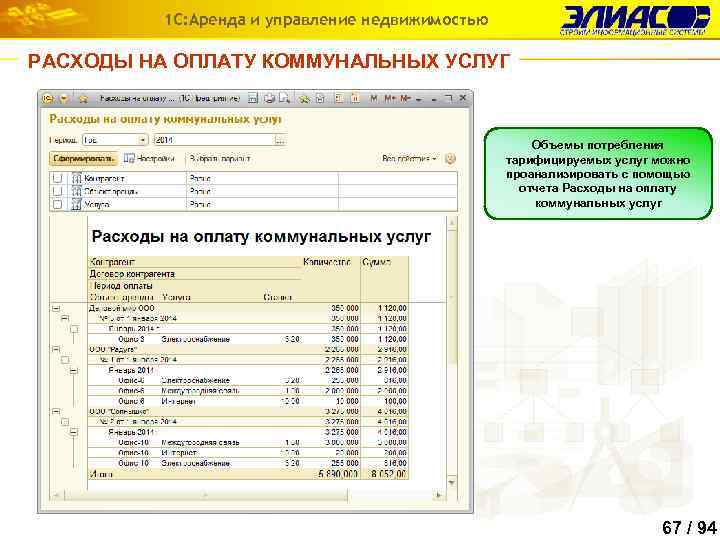This screenshot has height=540, width=720.
Task: Click the M- memory button
Action: pyautogui.click(x=405, y=98)
